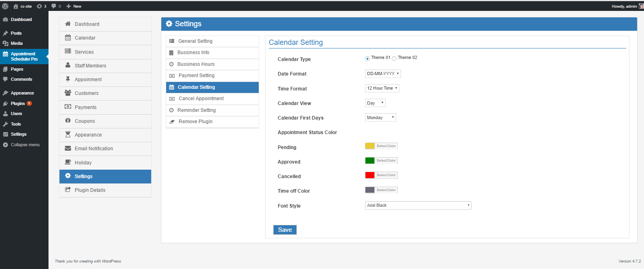Open the Calendar First Days selector

(380, 118)
